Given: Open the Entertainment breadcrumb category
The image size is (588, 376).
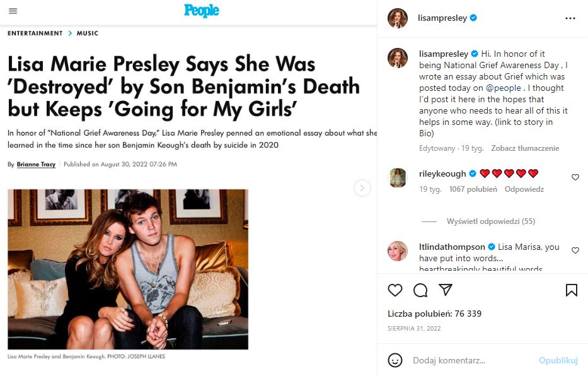Looking at the screenshot, I should (x=35, y=33).
